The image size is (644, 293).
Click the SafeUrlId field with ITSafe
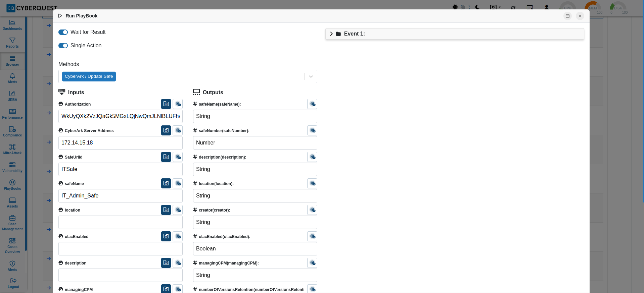click(121, 169)
